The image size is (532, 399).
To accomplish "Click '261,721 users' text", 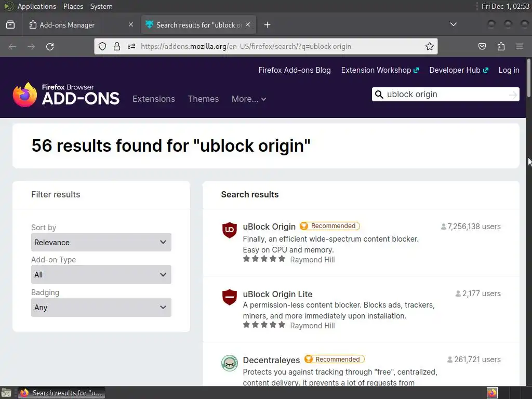I will tap(477, 360).
